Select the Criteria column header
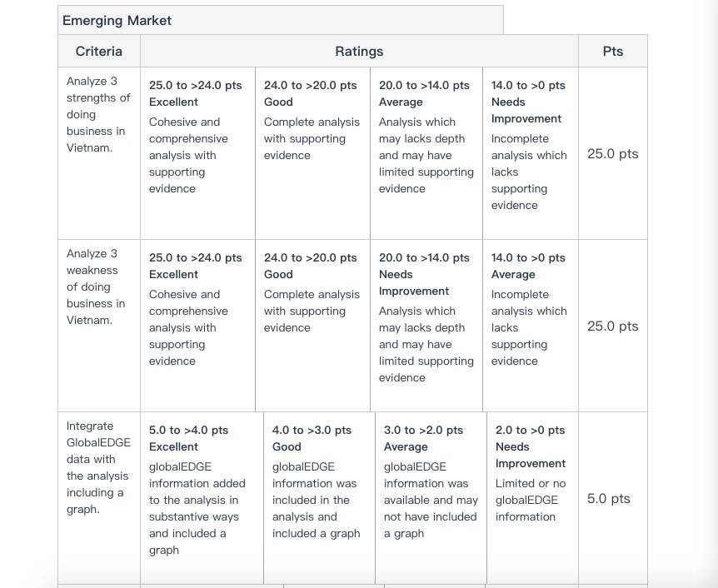Viewport: 718px width, 588px height. (99, 52)
